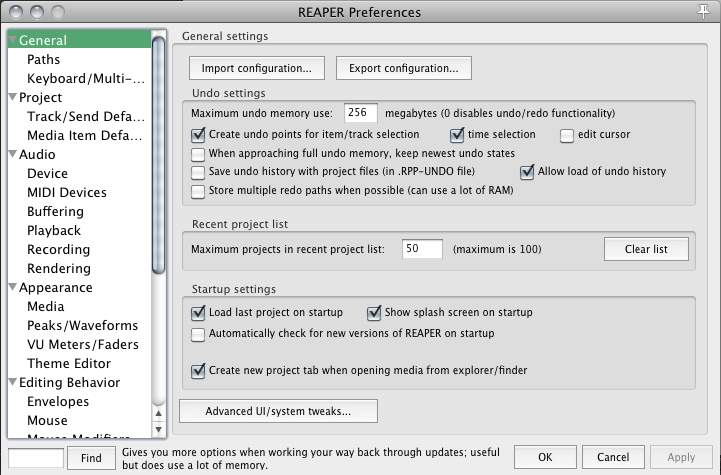Toggle Allow load of undo history
This screenshot has width=721, height=475.
(x=527, y=172)
